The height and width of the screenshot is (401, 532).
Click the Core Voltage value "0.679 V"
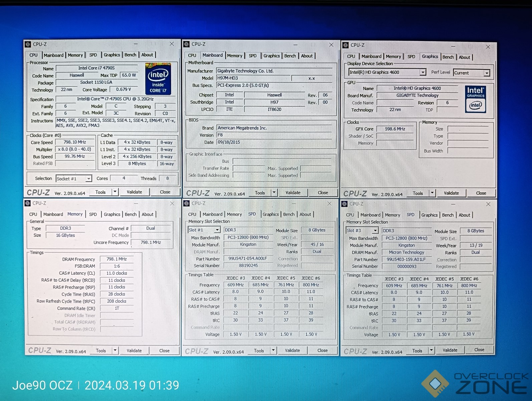[x=123, y=90]
